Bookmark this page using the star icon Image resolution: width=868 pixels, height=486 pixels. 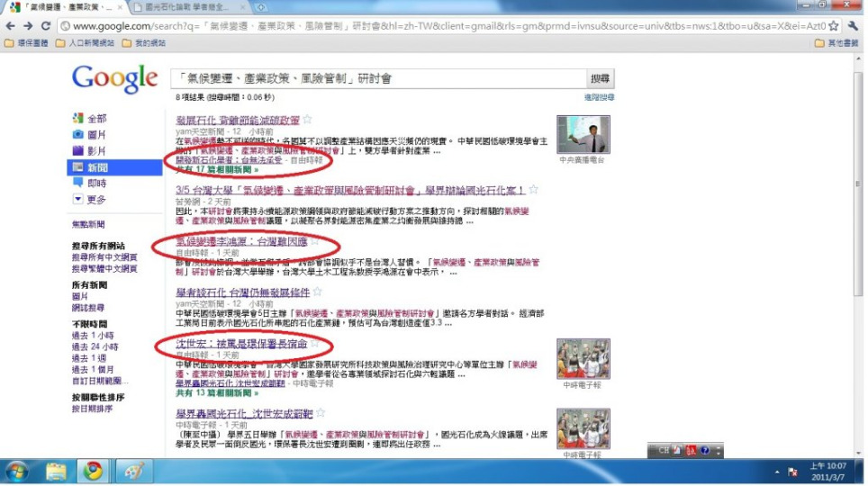pyautogui.click(x=834, y=26)
